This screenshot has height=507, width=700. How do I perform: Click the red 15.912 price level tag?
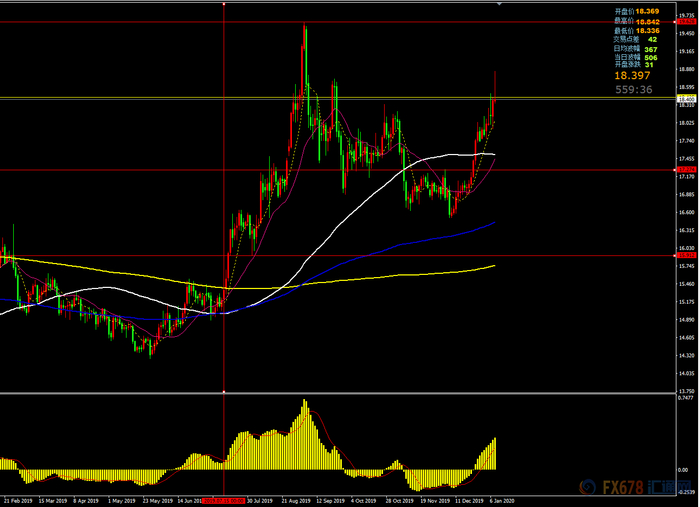pos(687,255)
